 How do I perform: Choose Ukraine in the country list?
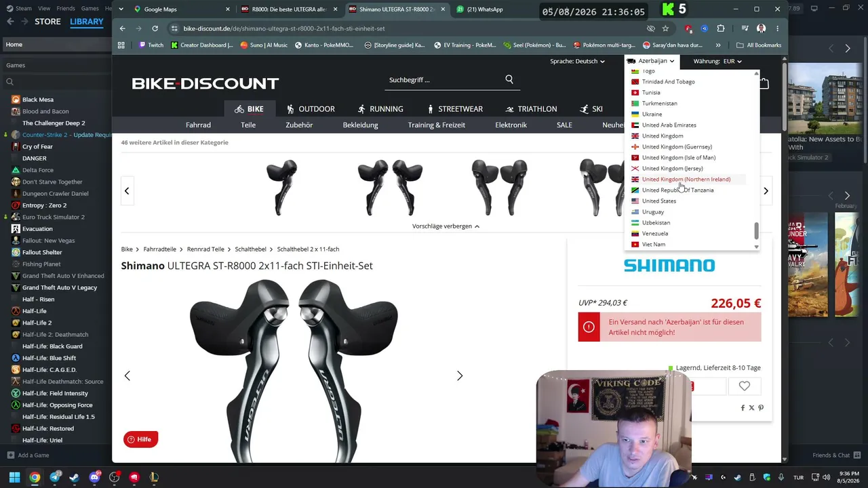pos(652,115)
